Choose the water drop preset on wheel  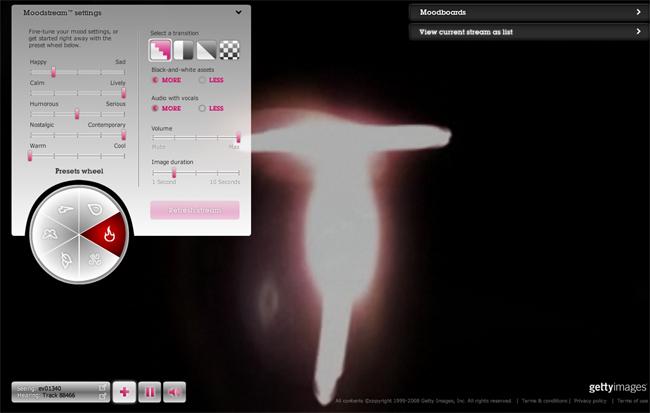click(x=95, y=209)
